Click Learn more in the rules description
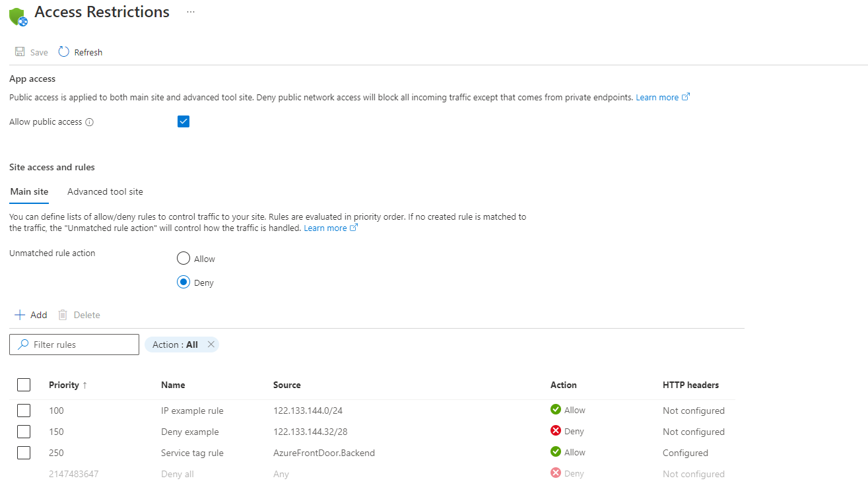This screenshot has height=495, width=868. (x=325, y=227)
